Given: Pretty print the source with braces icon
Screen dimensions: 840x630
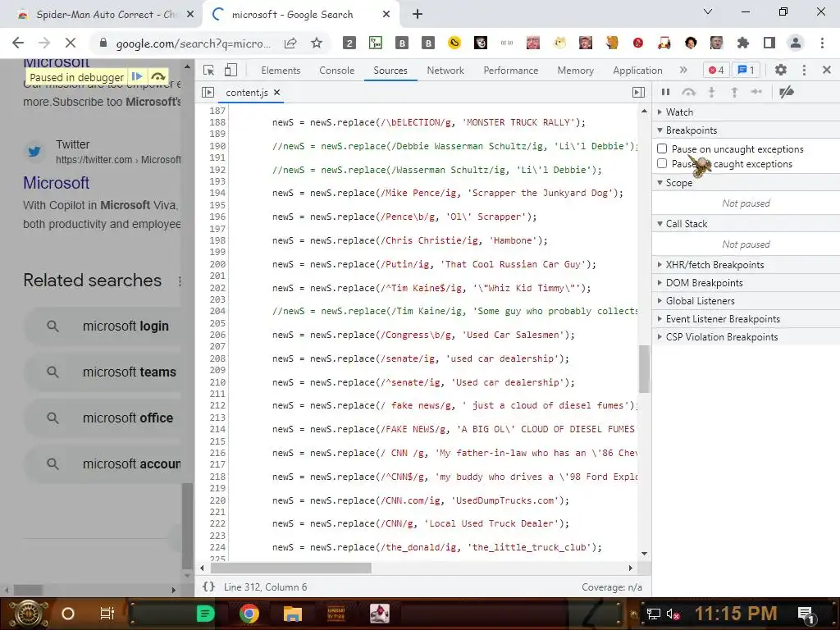Looking at the screenshot, I should click(208, 587).
